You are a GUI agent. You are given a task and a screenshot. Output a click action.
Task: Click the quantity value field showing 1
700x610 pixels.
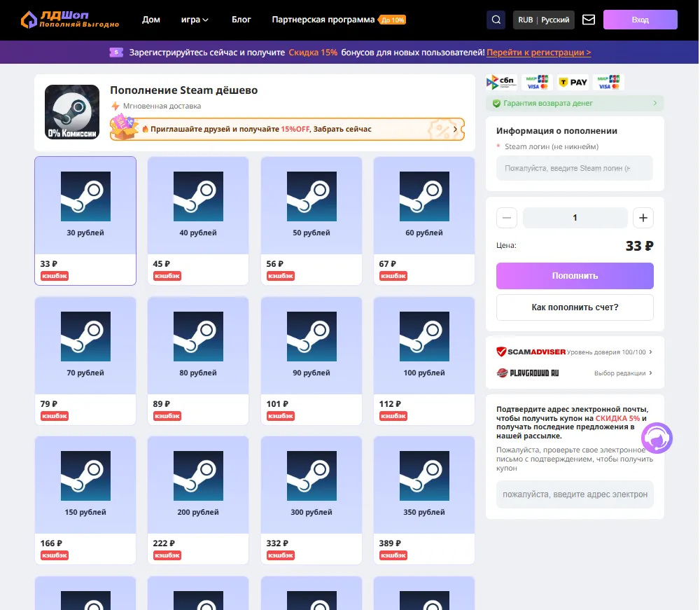575,218
